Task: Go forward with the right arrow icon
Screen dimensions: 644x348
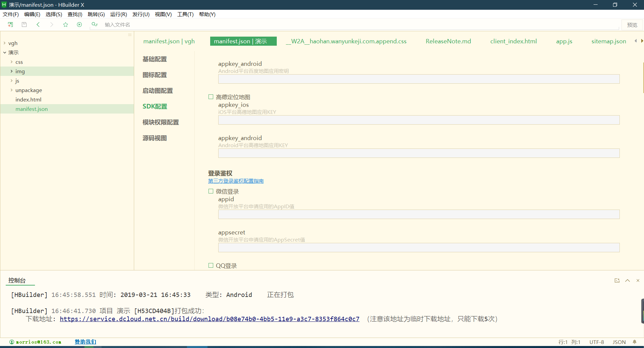Action: [51, 25]
